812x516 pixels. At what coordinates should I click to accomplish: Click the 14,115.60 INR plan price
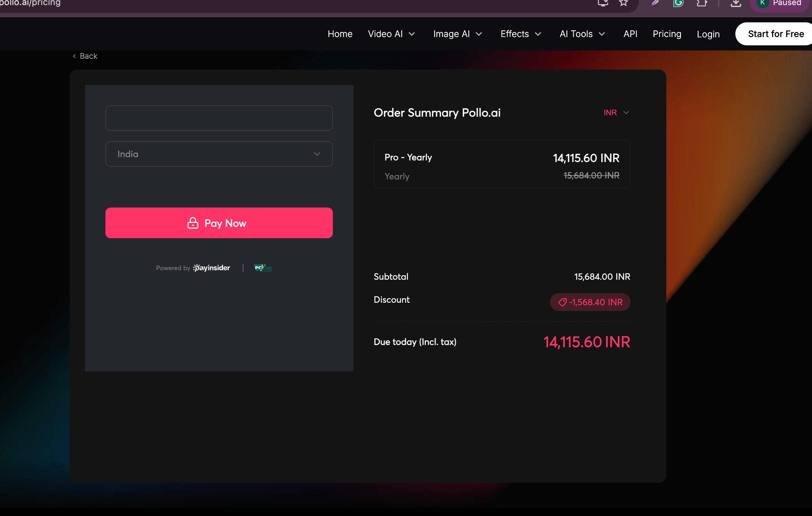point(586,158)
